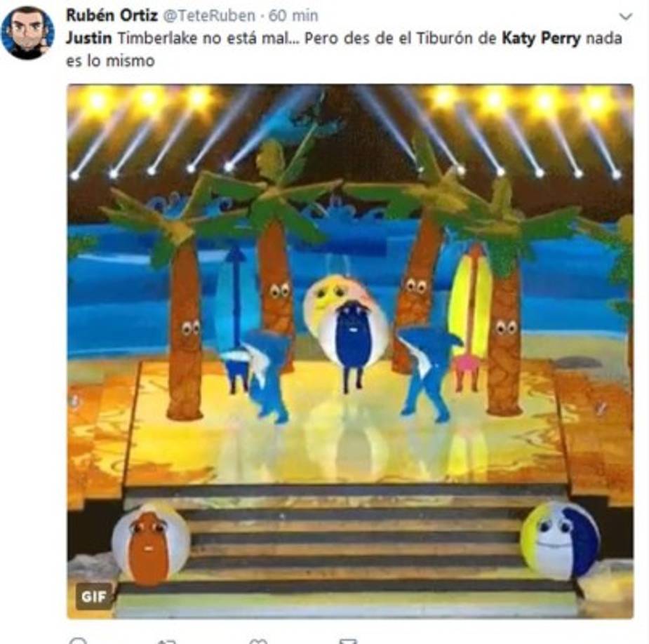Retweet using the retweet arrows icon
This screenshot has height=644, width=649.
tap(167, 641)
